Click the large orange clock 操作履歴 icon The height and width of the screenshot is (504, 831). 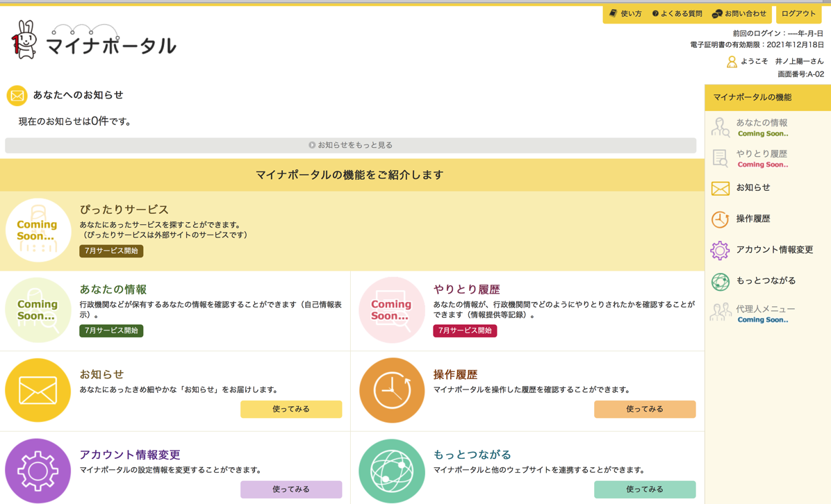click(x=392, y=390)
